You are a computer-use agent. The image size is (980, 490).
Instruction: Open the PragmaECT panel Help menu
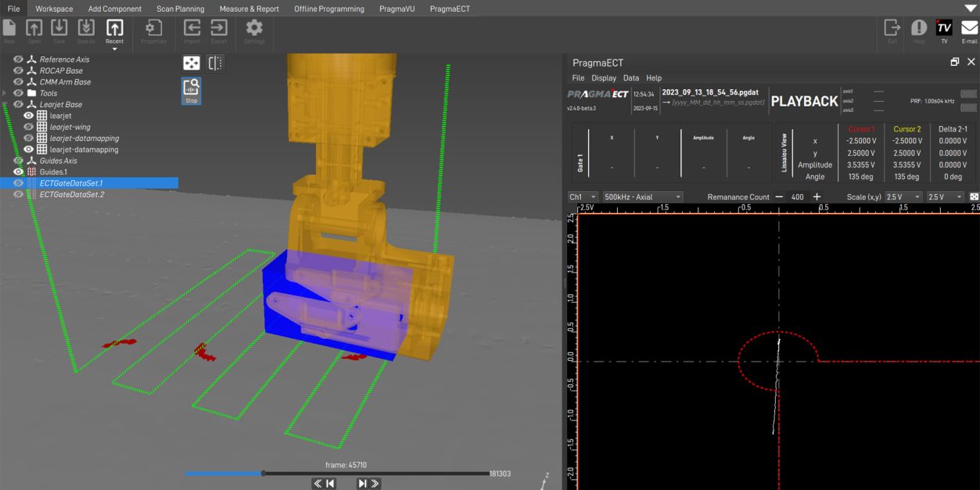[654, 78]
